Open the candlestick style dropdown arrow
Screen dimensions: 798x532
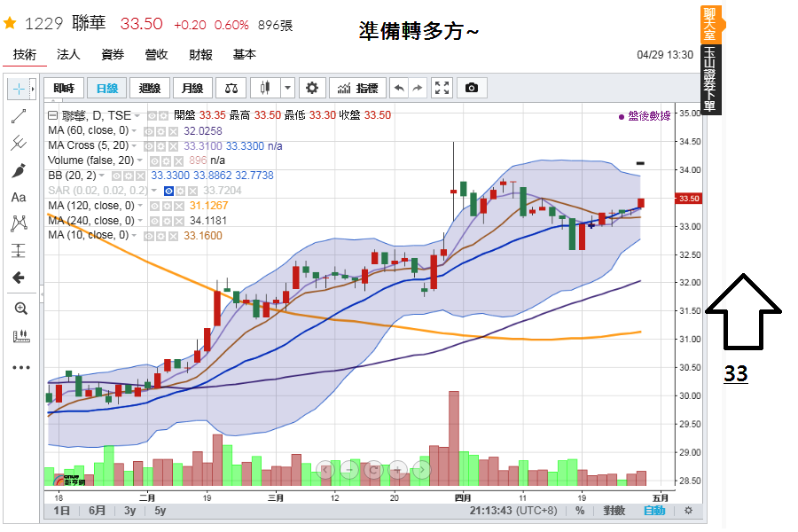pos(287,88)
